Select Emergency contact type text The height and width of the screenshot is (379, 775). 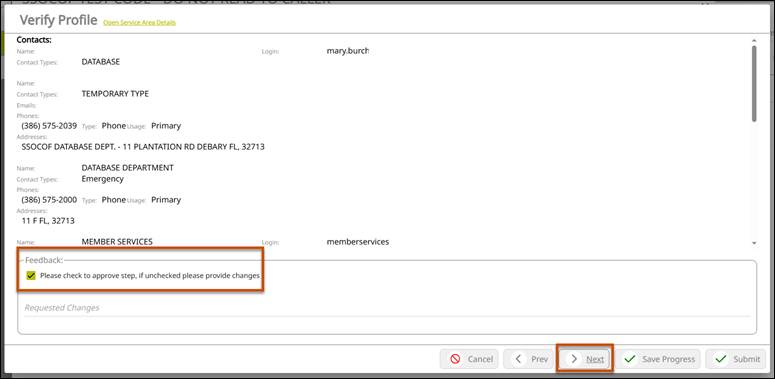102,179
